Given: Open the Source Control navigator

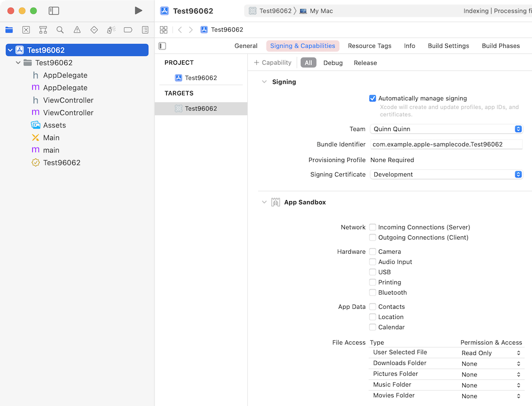Looking at the screenshot, I should click(26, 30).
